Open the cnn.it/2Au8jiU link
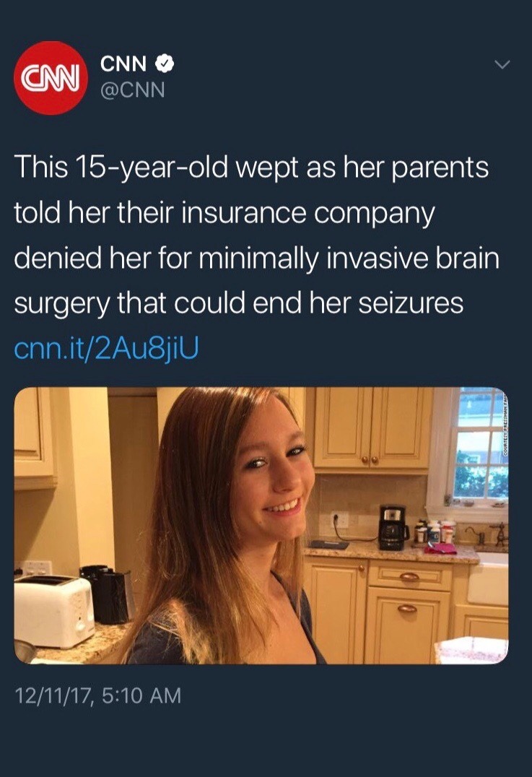Viewport: 532px width, 777px height. point(107,348)
